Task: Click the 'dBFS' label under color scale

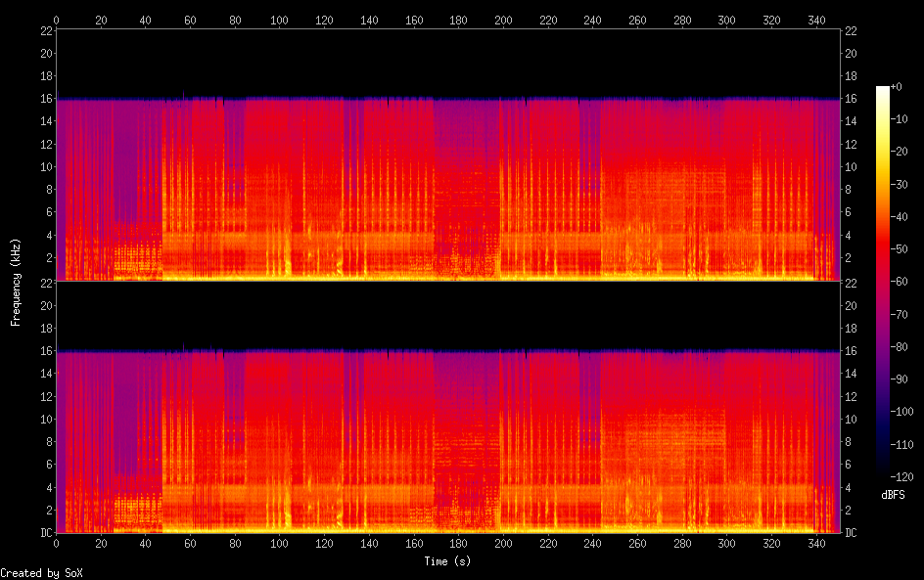Action: (892, 495)
